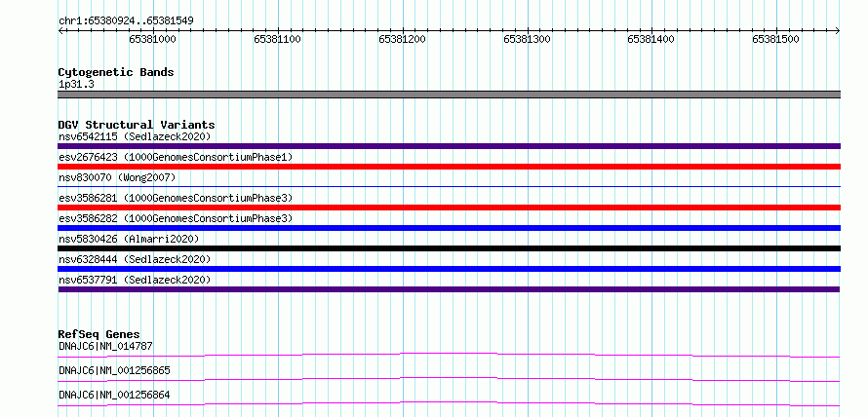Select the RefSeq Genes track title
The height and width of the screenshot is (417, 868).
coord(99,334)
